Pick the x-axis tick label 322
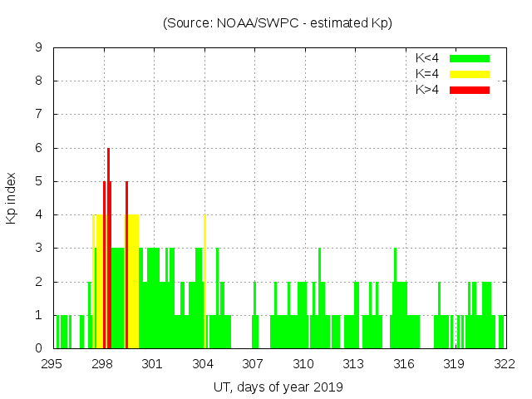This screenshot has height=399, width=532. click(505, 363)
